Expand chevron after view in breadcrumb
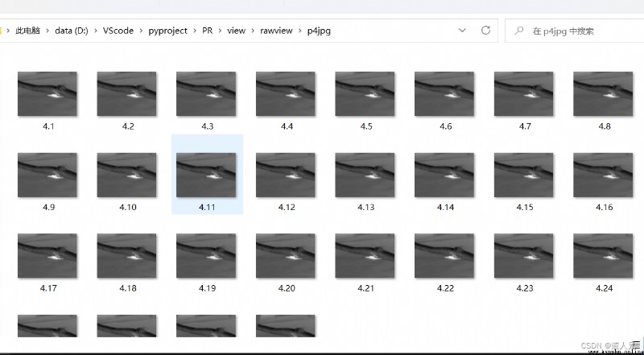 click(253, 31)
